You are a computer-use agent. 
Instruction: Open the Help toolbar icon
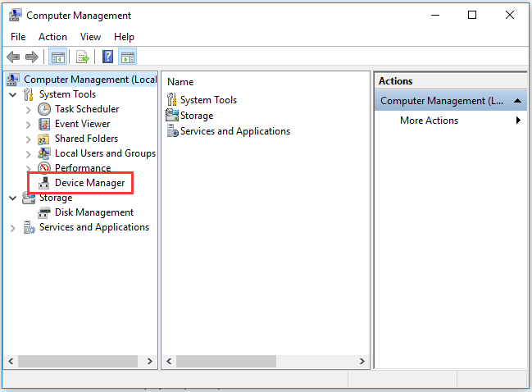click(107, 57)
